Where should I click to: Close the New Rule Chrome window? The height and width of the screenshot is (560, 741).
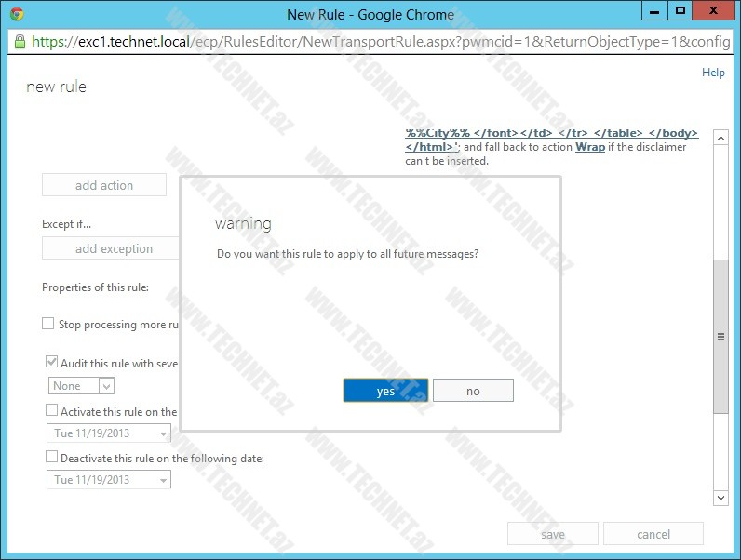715,10
